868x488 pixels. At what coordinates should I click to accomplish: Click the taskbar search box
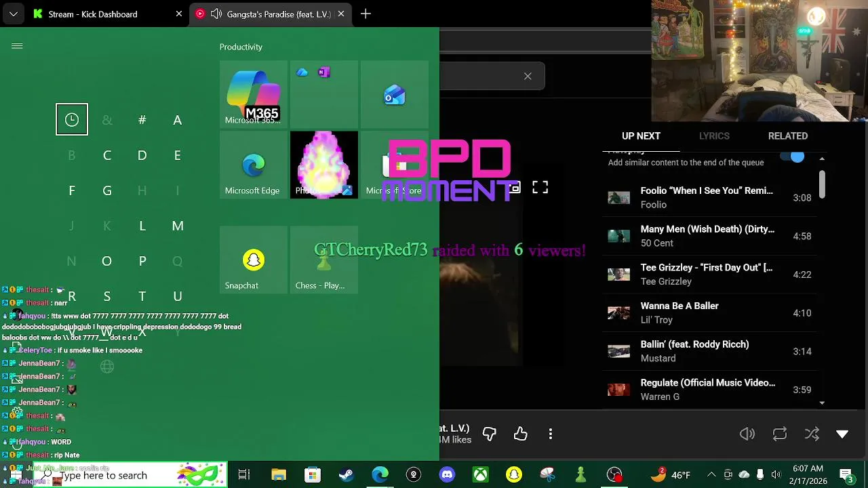tap(129, 475)
